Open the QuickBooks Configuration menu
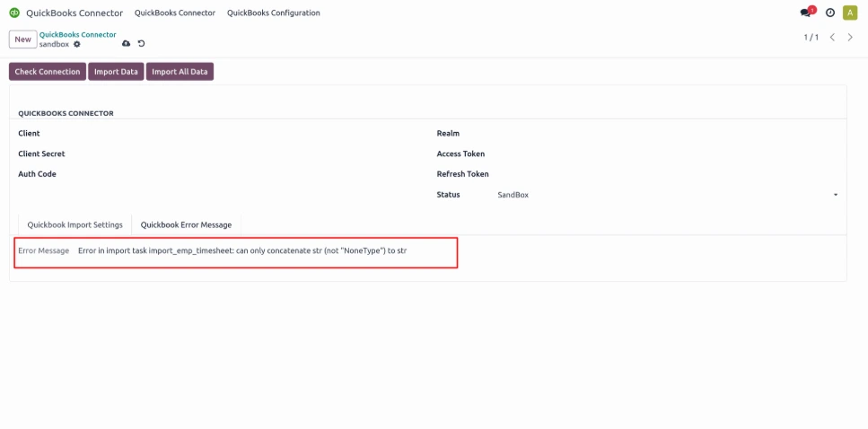Screen dimensions: 868x429 click(274, 13)
